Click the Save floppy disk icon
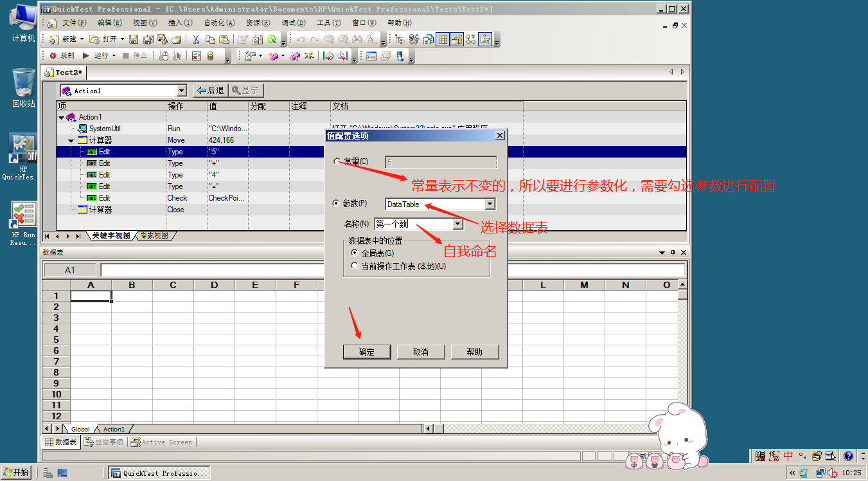 point(134,39)
